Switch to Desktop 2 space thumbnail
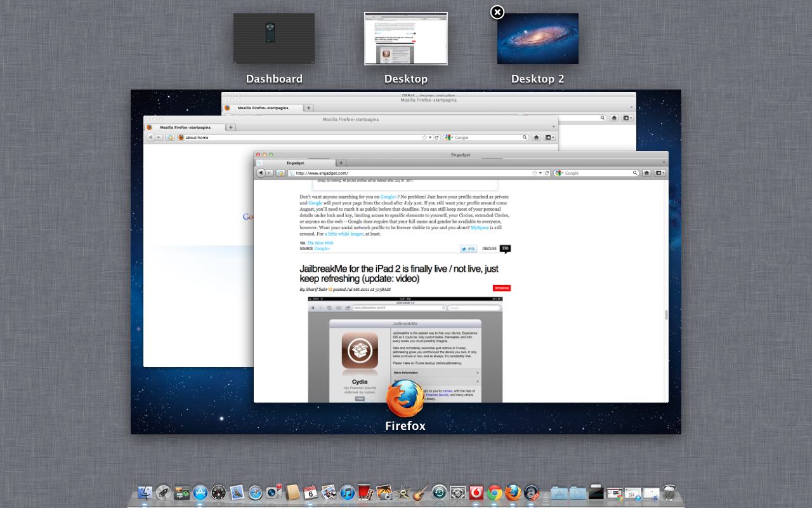 coord(538,39)
